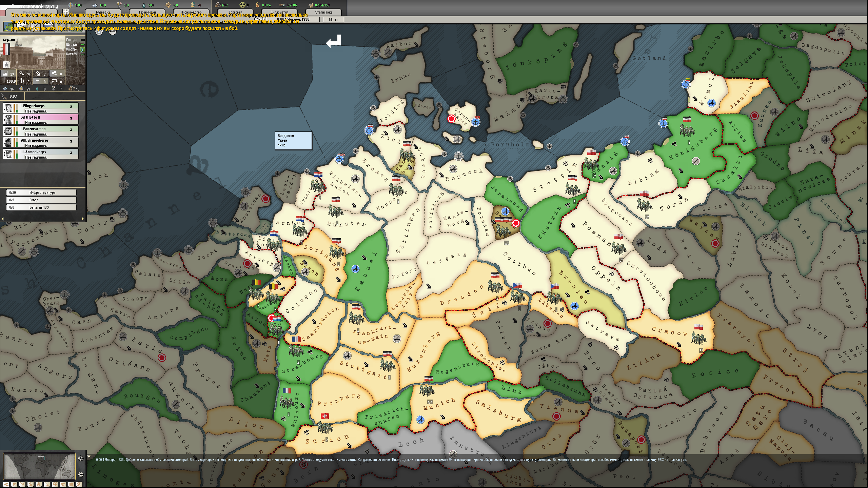
Task: Open the Статистика tab
Action: pos(323,12)
